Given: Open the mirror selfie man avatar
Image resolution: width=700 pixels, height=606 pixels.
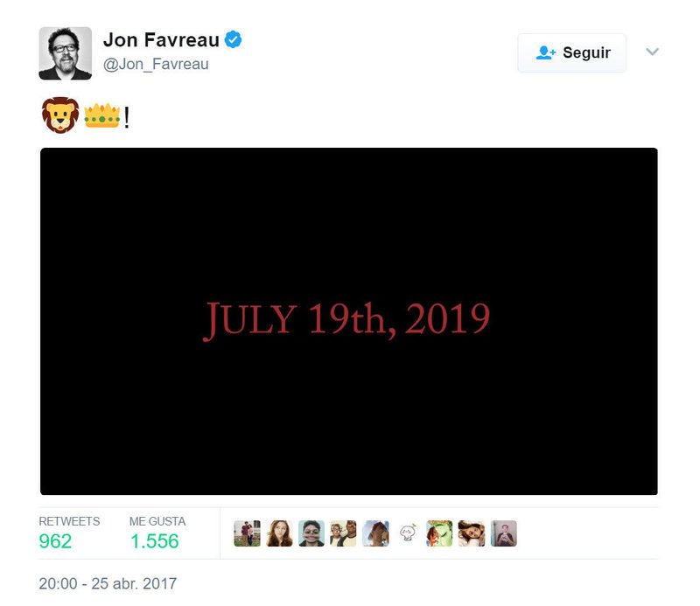Looking at the screenshot, I should click(x=504, y=533).
